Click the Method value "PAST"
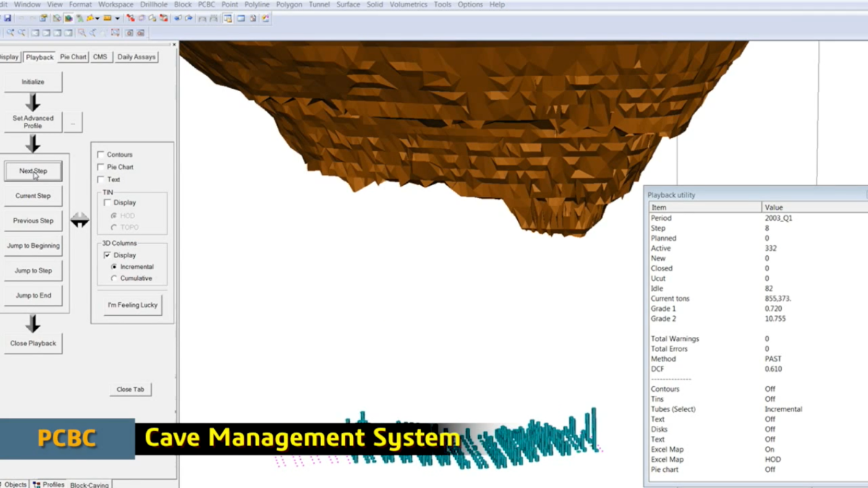 pyautogui.click(x=773, y=359)
